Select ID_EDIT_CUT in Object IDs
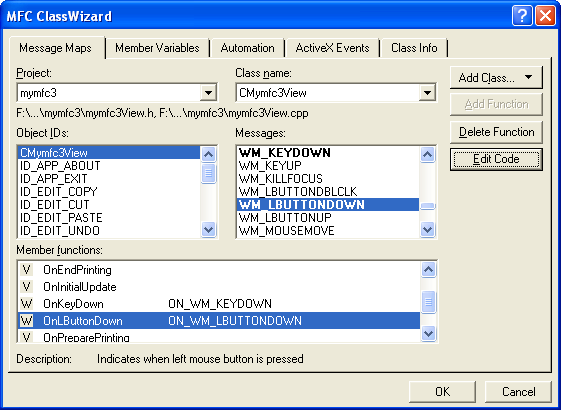Image resolution: width=561 pixels, height=410 pixels. (109, 205)
